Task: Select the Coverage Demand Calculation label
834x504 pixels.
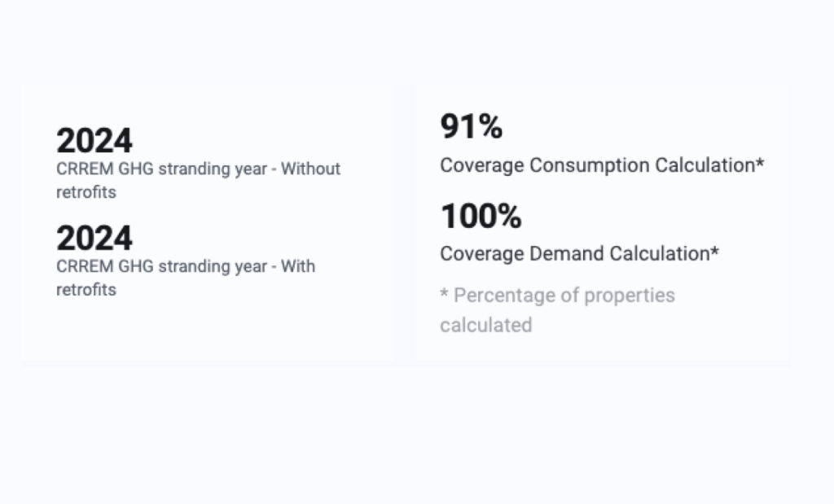Action: [x=579, y=253]
